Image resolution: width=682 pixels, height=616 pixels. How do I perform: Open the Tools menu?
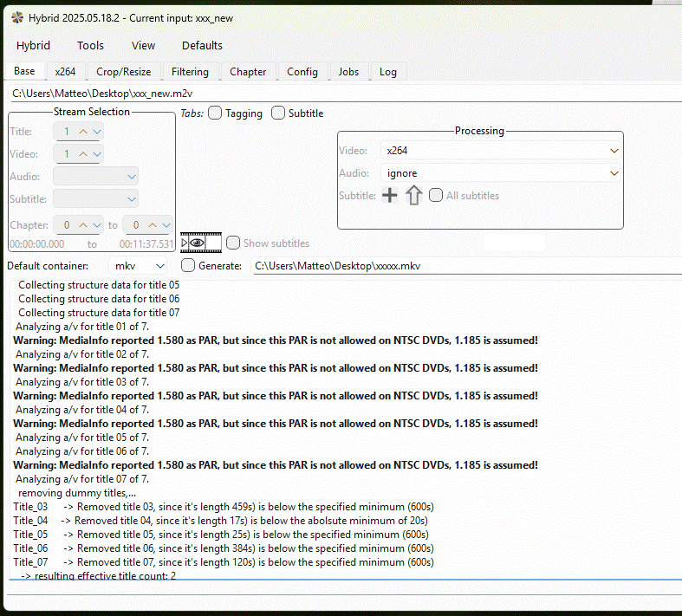(x=90, y=46)
